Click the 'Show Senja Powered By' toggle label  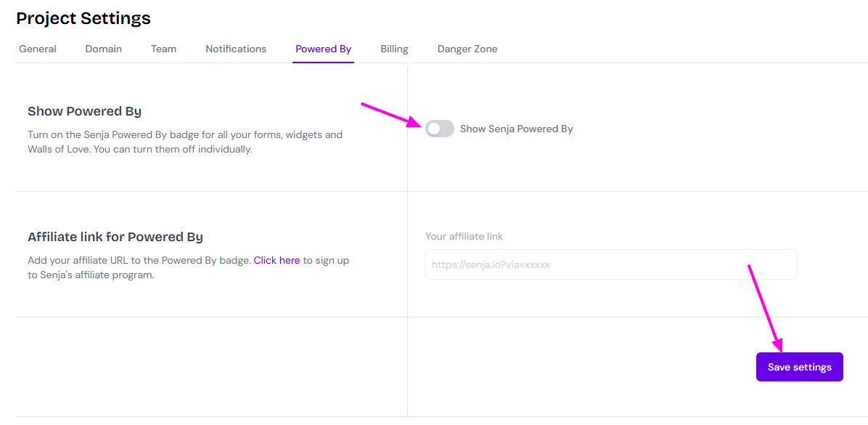coord(516,129)
